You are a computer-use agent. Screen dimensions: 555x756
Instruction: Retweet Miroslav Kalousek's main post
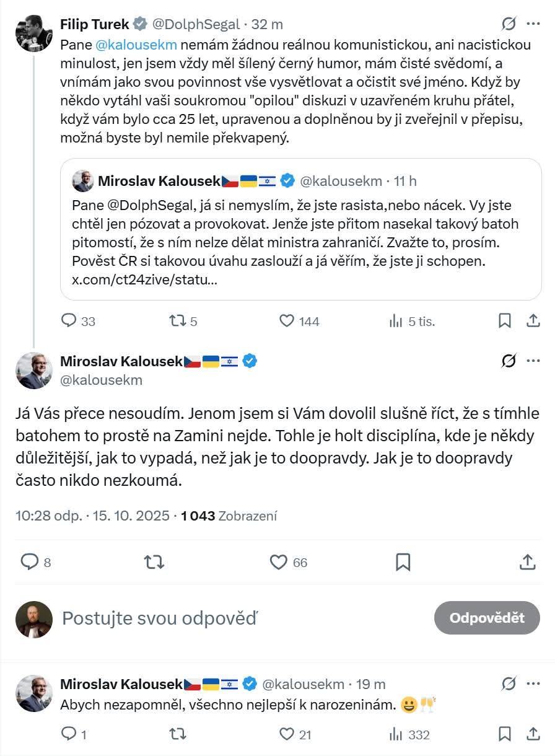tap(153, 563)
